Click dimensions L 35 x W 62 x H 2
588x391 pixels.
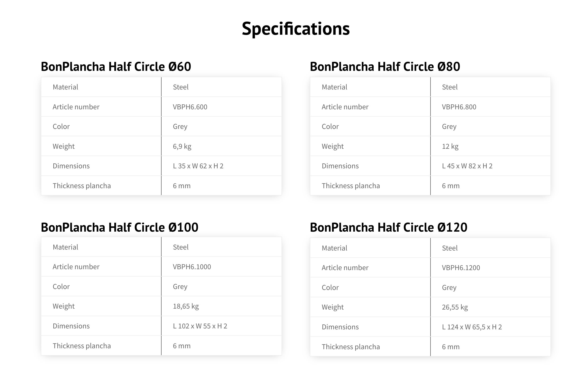coord(198,166)
